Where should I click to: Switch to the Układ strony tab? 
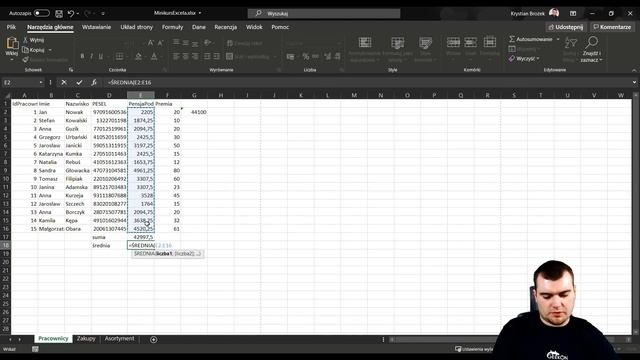[136, 27]
